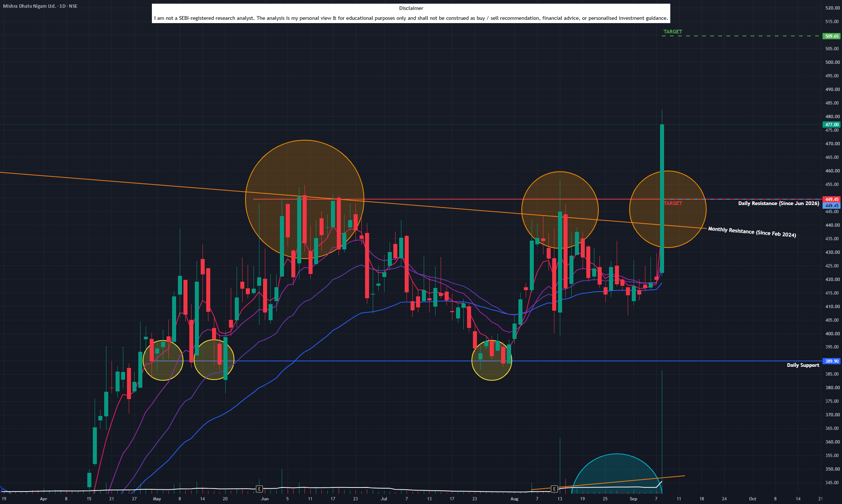Click the Sep label on the time axis
This screenshot has width=842, height=504.
tap(633, 499)
